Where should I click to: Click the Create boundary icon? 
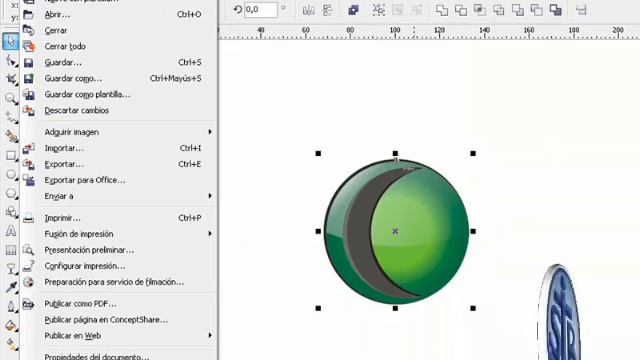pos(556,10)
